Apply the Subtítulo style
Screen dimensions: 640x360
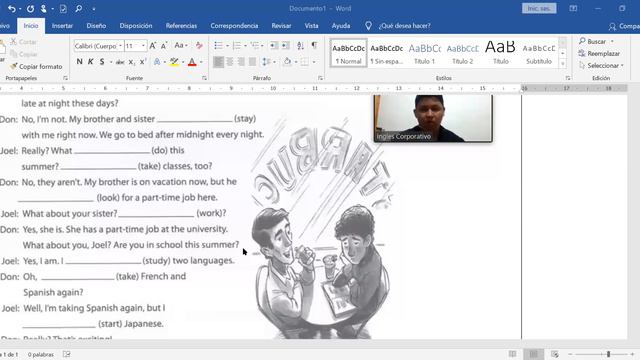539,53
